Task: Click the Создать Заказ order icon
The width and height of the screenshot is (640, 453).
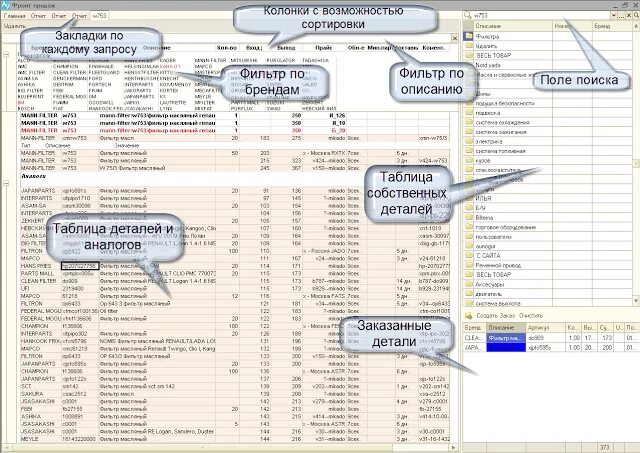Action: point(469,315)
